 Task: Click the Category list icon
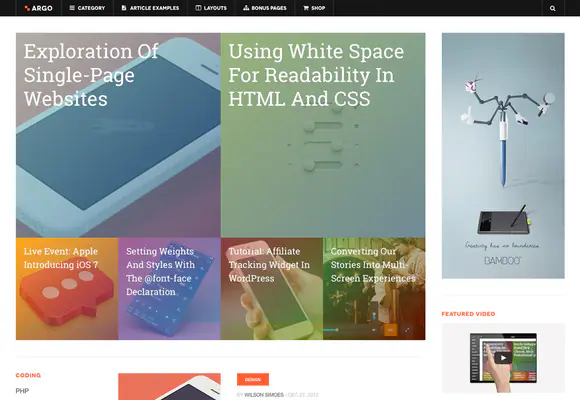[x=72, y=8]
